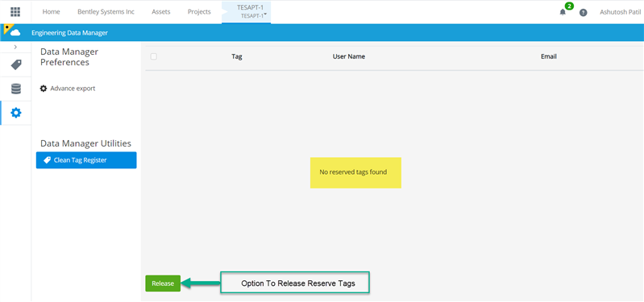Screen dimensions: 644x302
Task: Select the database icon in sidebar
Action: pyautogui.click(x=16, y=89)
